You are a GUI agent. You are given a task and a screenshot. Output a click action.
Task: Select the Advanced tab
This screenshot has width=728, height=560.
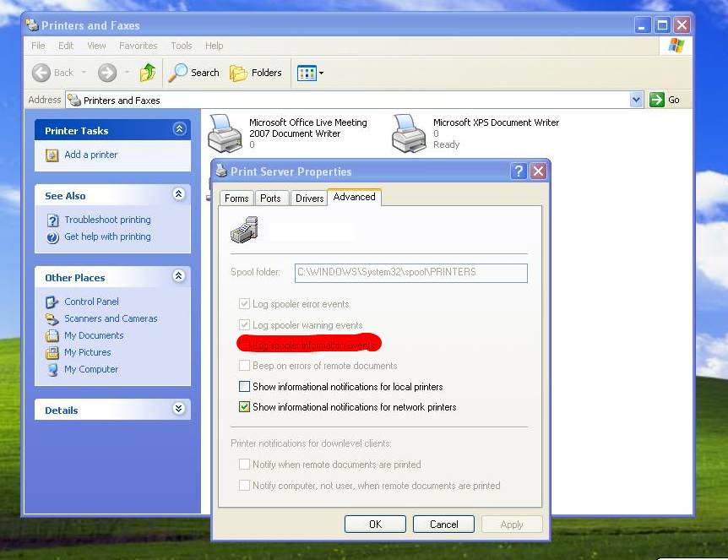tap(354, 197)
